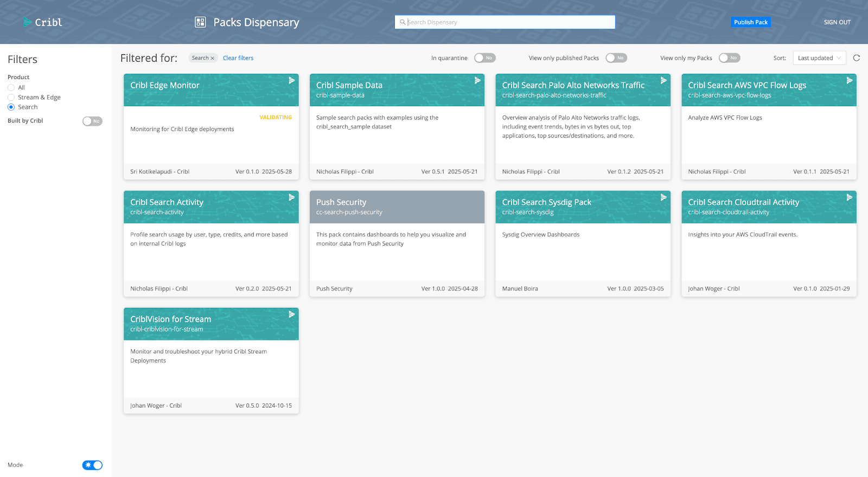
Task: Click Cribl icon on CriblVision for Stream card
Action: coord(291,314)
